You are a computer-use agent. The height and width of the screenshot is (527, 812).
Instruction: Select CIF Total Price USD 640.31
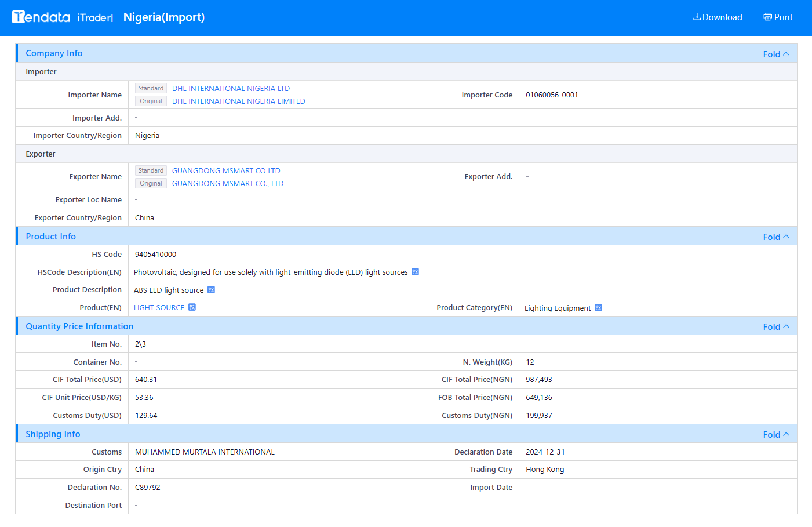[x=146, y=380]
